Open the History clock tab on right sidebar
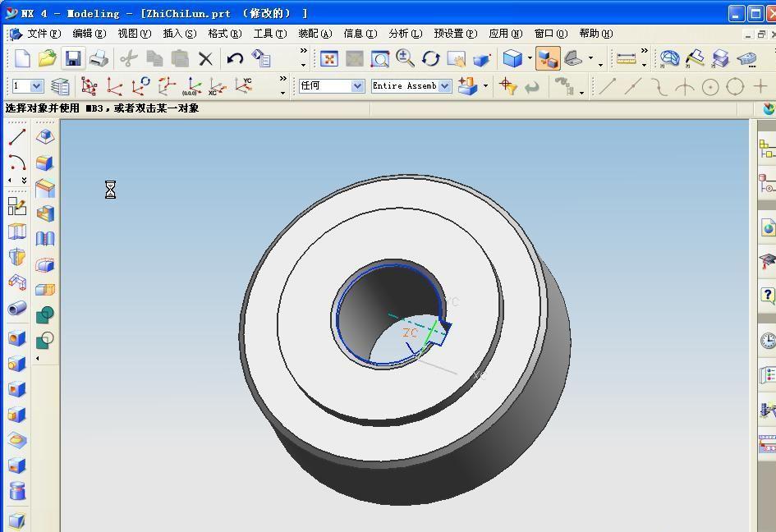The height and width of the screenshot is (532, 776). (x=767, y=340)
